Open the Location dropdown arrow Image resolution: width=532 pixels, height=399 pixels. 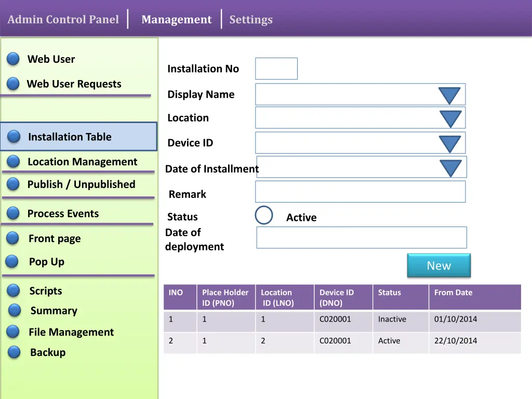450,118
